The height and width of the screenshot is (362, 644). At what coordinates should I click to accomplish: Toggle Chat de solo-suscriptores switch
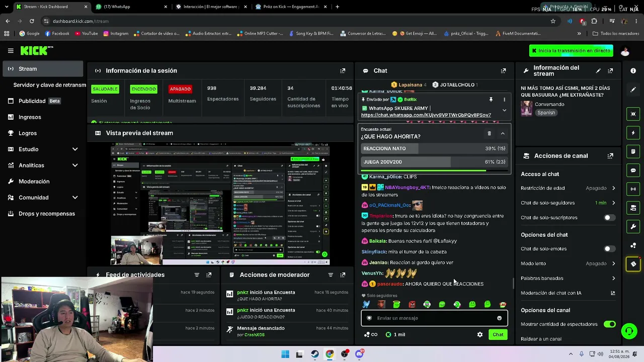click(609, 218)
